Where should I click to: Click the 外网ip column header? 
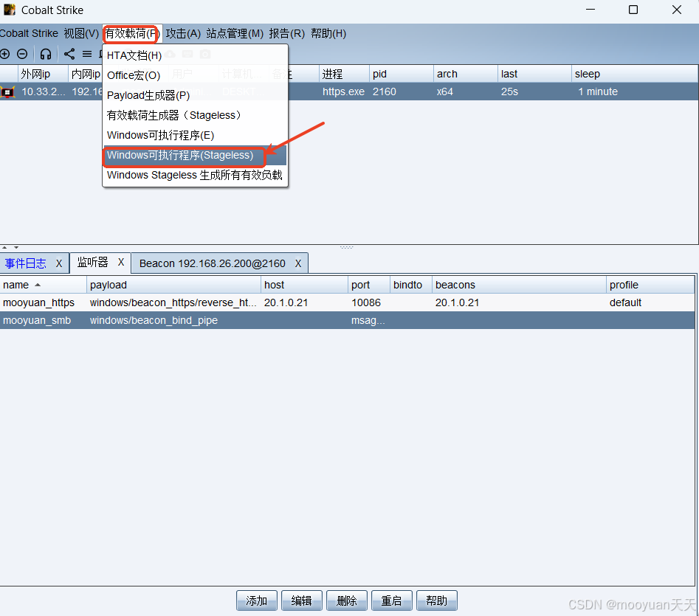tap(44, 74)
